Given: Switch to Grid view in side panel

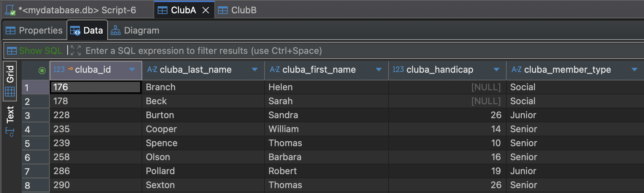Looking at the screenshot, I should 10,81.
